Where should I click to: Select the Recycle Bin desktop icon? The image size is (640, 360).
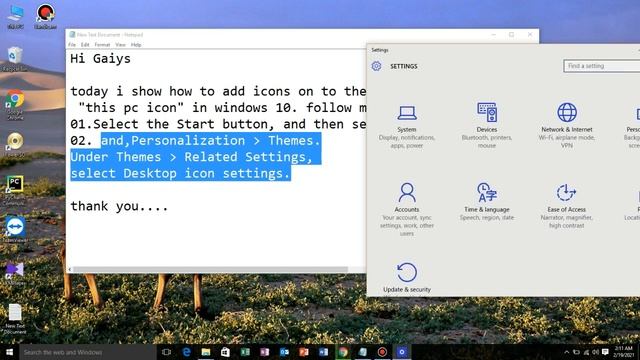pyautogui.click(x=15, y=59)
